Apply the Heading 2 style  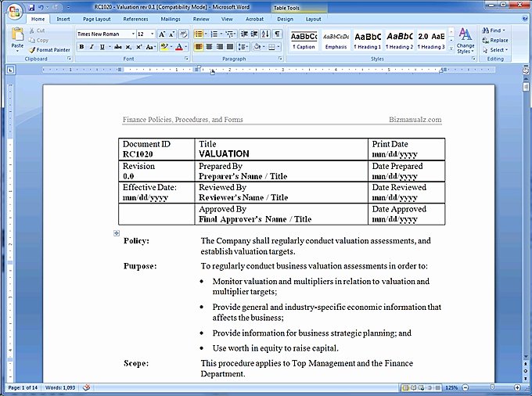point(399,41)
